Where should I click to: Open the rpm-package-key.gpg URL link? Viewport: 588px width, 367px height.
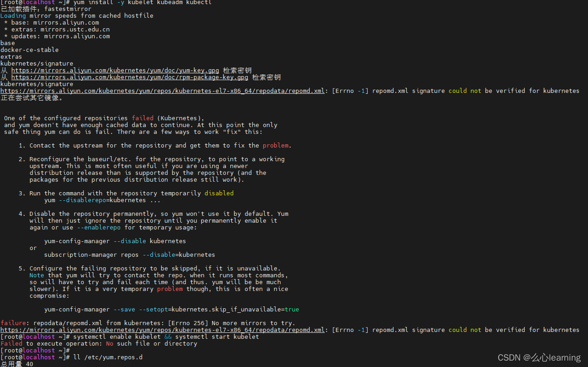coord(130,77)
